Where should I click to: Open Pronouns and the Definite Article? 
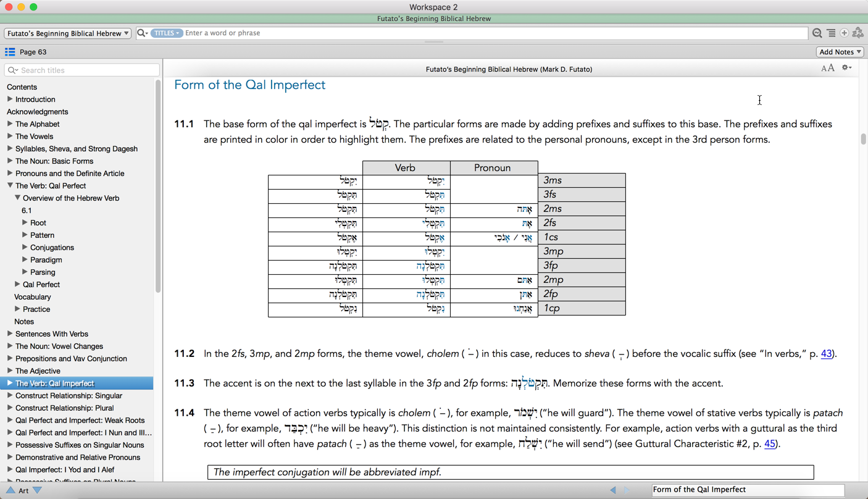click(70, 174)
